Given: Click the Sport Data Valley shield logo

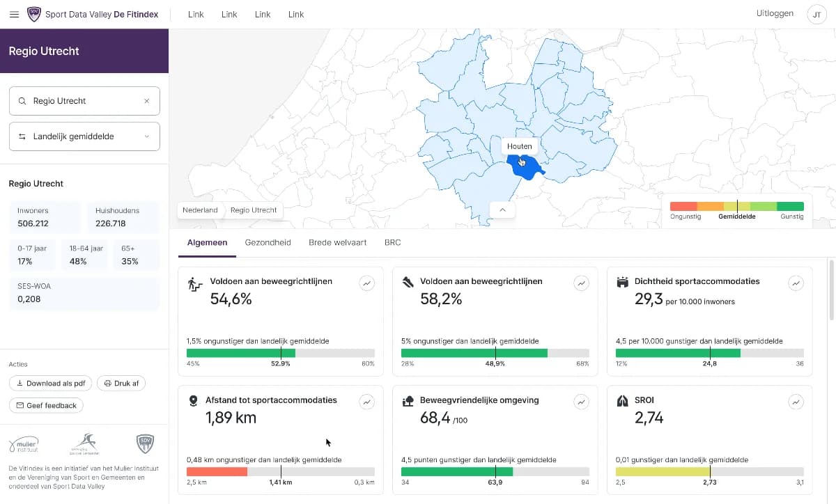Looking at the screenshot, I should click(33, 14).
